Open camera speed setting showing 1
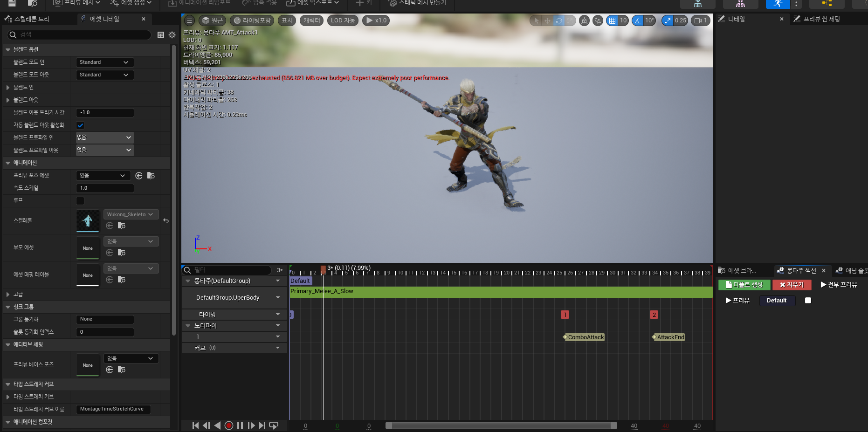The width and height of the screenshot is (868, 432). (701, 21)
